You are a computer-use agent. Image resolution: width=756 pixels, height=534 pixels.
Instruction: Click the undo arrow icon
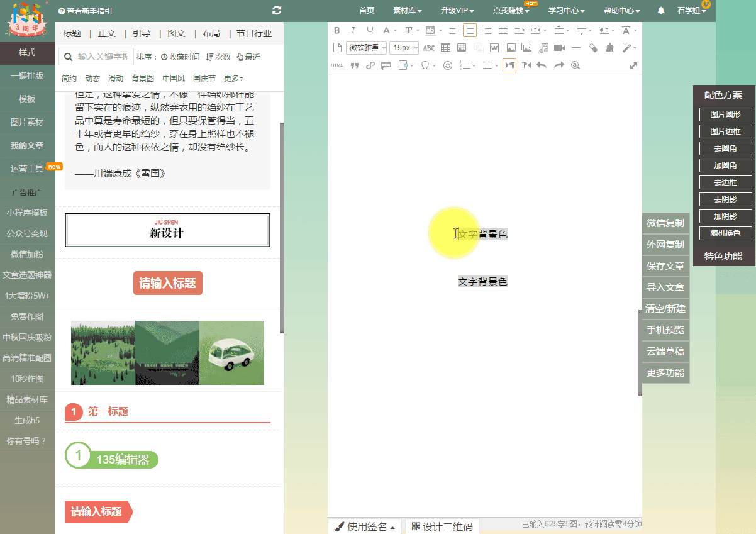point(542,65)
